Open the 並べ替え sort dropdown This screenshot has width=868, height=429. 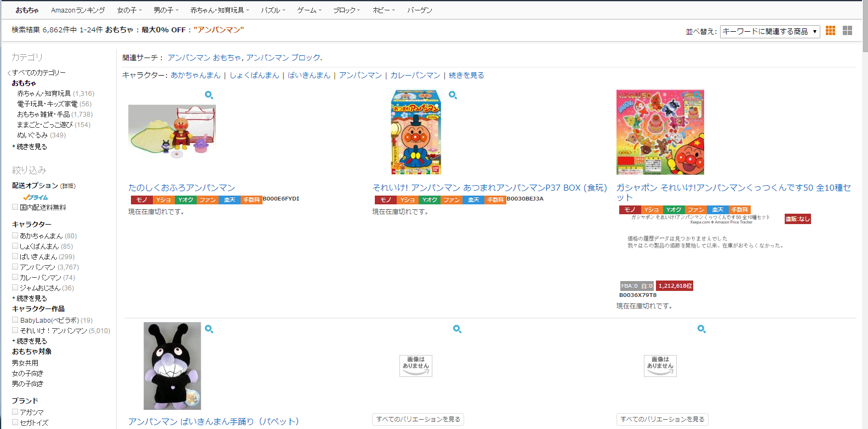click(770, 31)
